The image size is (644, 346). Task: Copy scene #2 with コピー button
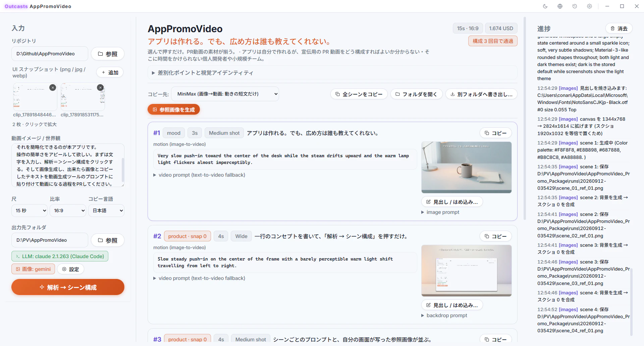pos(496,236)
